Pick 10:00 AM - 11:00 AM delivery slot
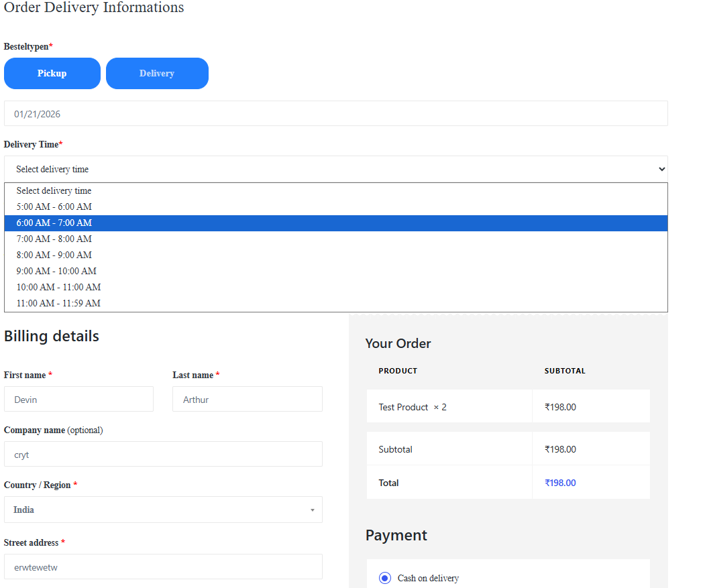The width and height of the screenshot is (705, 588). (x=58, y=287)
